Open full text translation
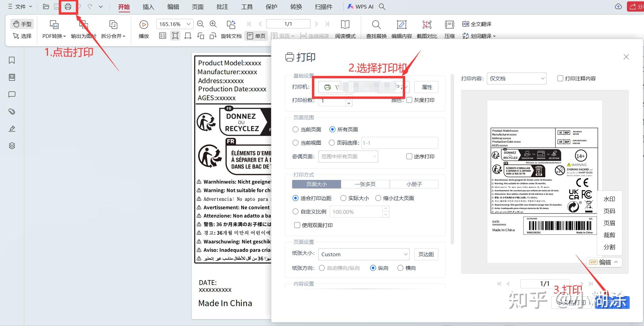Image resolution: width=644 pixels, height=326 pixels. pos(477,24)
